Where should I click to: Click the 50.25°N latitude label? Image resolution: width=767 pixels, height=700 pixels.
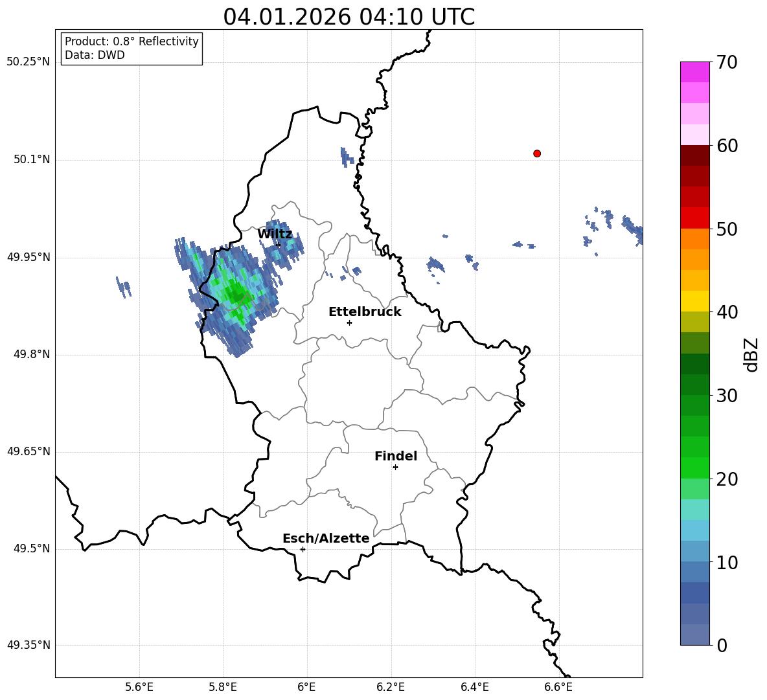click(29, 62)
